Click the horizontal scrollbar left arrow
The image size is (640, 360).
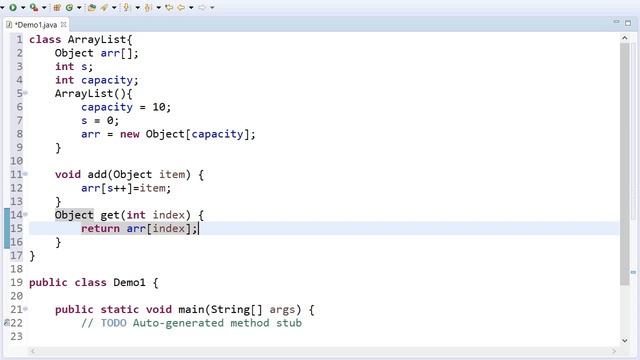tap(33, 351)
